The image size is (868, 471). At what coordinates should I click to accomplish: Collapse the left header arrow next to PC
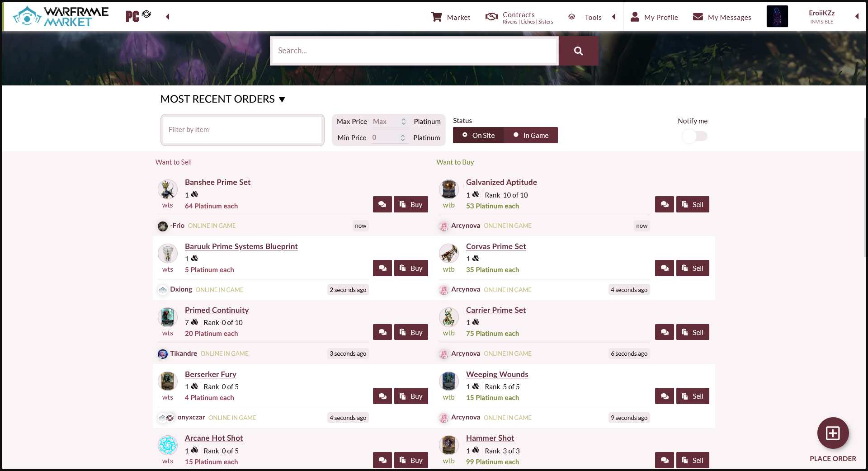tap(168, 17)
